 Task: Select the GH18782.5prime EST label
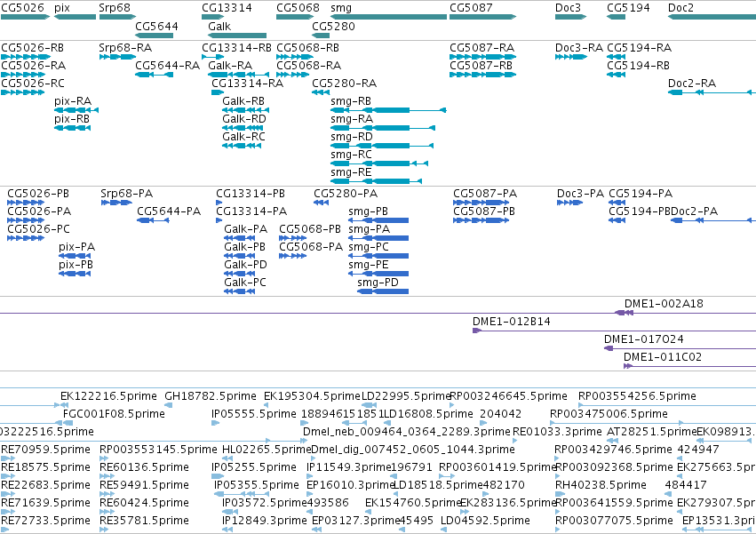(211, 396)
